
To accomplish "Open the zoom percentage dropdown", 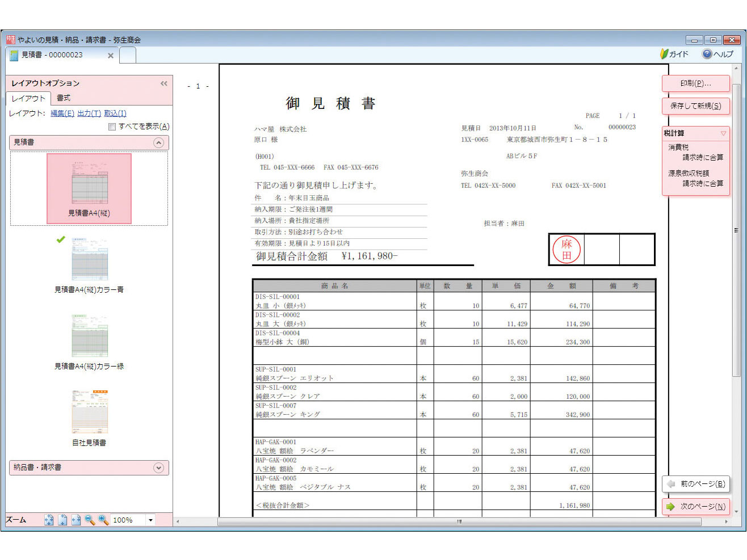I will click(x=150, y=520).
